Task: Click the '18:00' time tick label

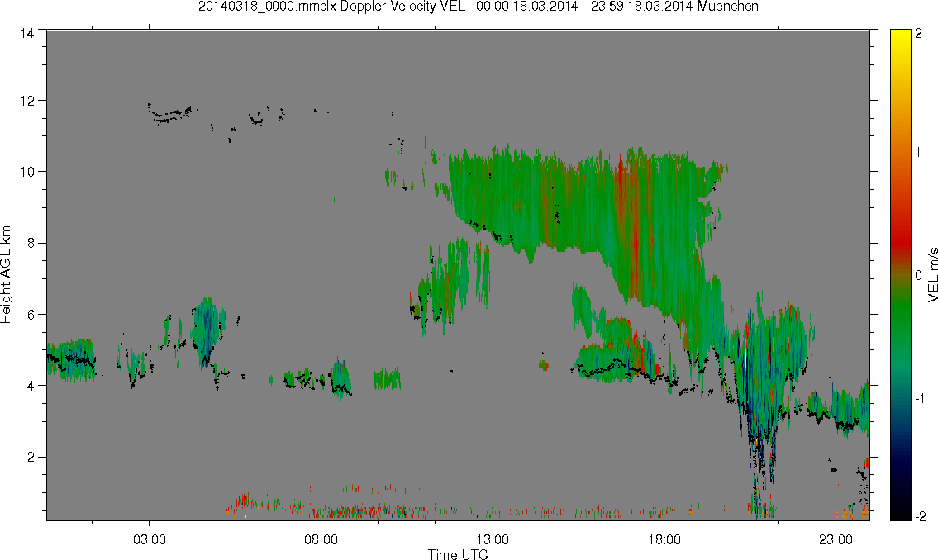Action: point(664,539)
